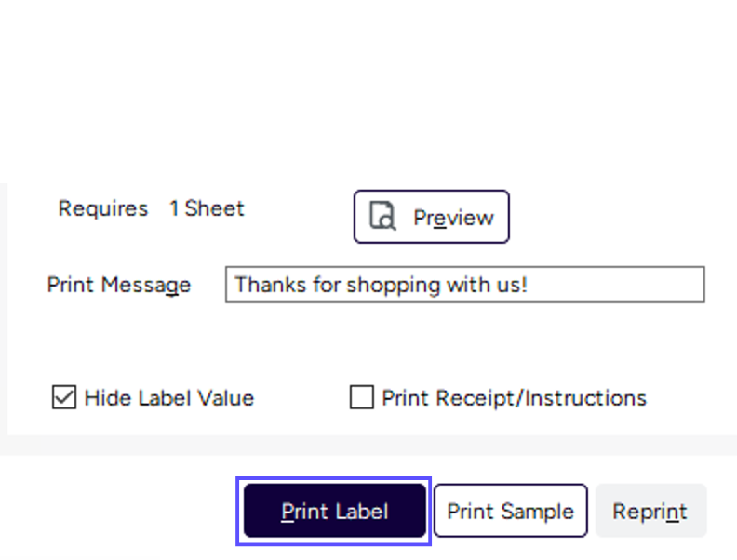
Task: Click the "1 Sheet" count text
Action: [207, 208]
